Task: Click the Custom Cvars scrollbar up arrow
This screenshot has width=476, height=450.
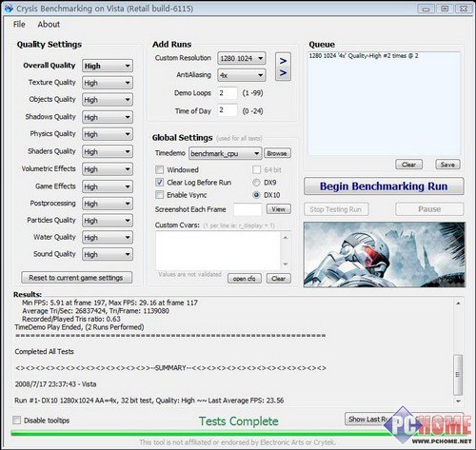Action: 286,238
